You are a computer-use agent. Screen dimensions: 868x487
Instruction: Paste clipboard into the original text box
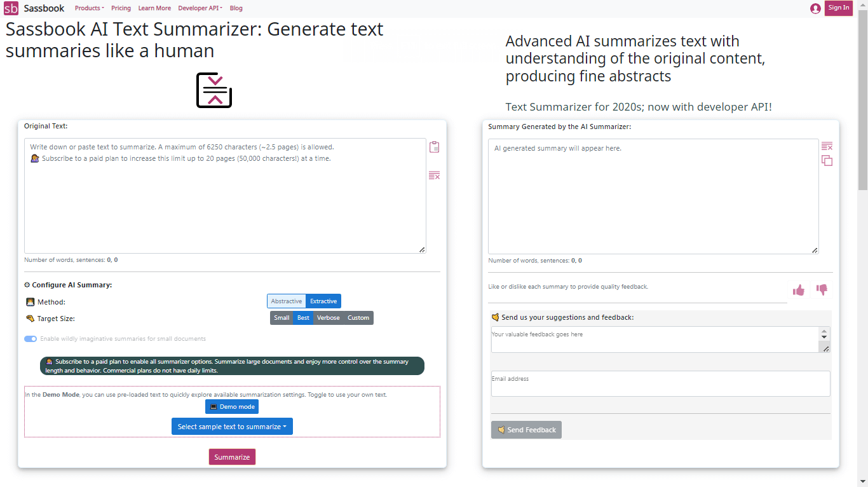[x=435, y=147]
